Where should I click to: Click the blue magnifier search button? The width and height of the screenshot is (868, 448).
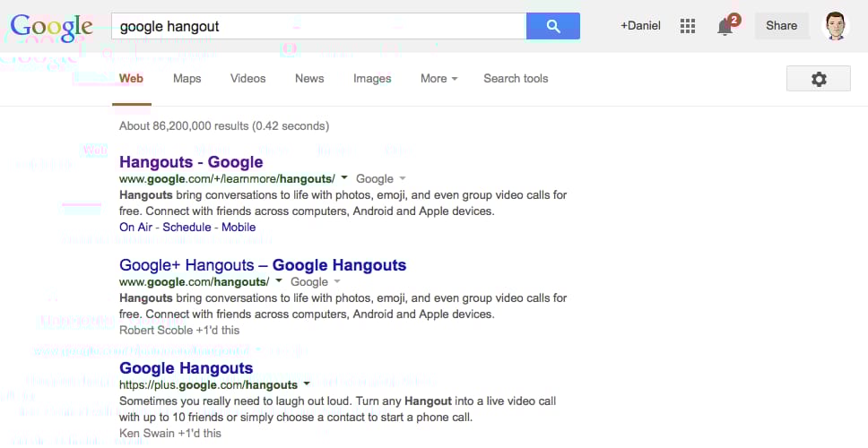(x=553, y=26)
